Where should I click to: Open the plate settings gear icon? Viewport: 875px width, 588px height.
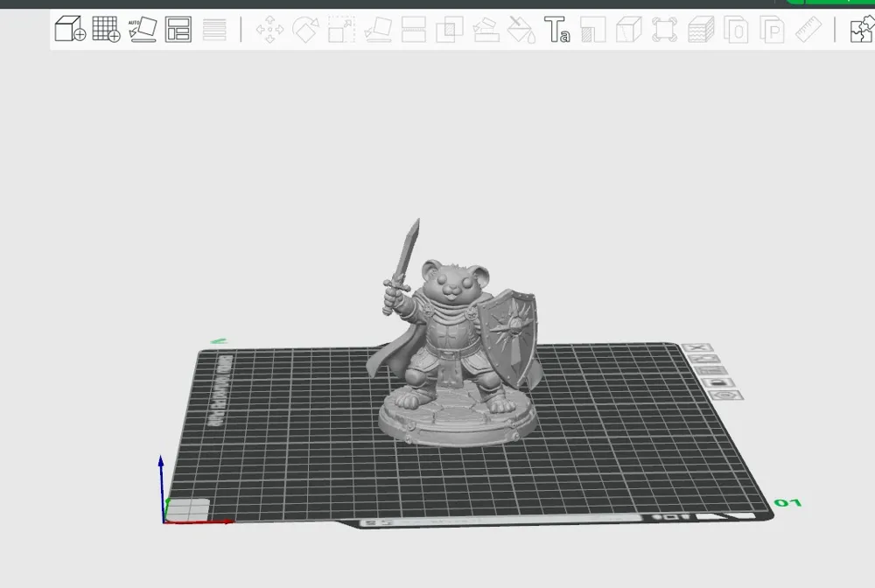[x=726, y=395]
